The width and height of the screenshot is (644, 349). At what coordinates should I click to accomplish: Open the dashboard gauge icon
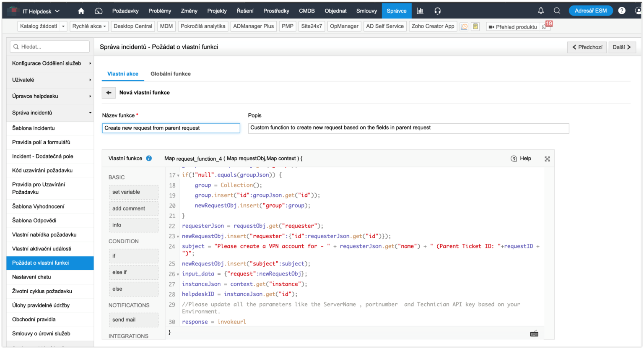(99, 11)
